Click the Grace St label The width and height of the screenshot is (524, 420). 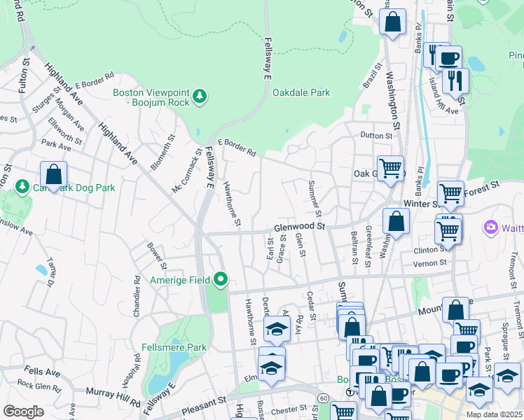click(x=282, y=248)
